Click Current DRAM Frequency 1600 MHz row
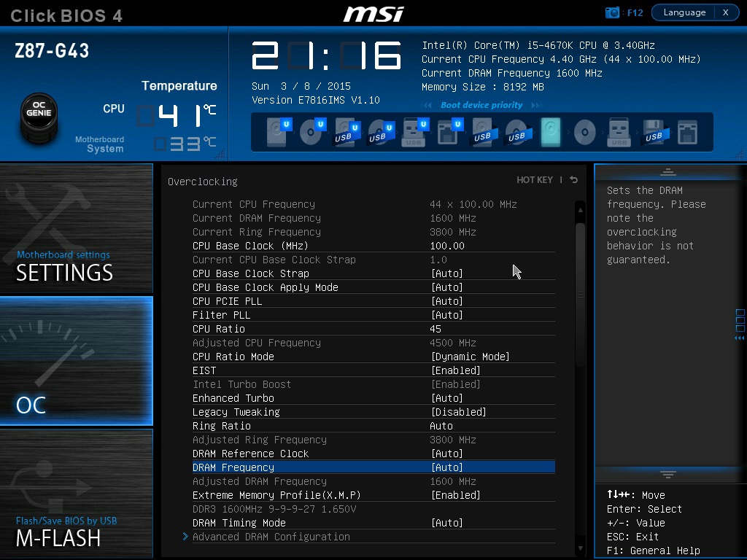The height and width of the screenshot is (560, 747). tap(373, 218)
